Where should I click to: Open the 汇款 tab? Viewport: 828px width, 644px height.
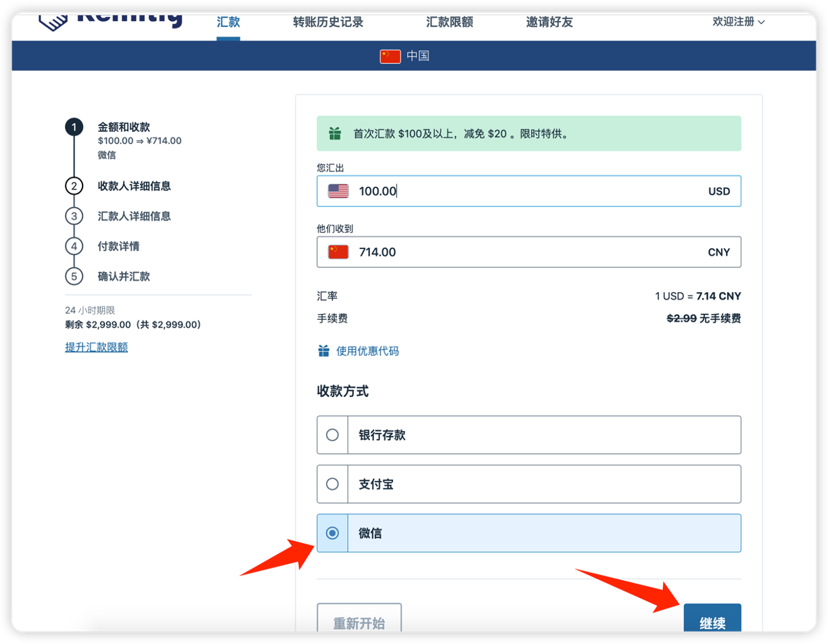[228, 22]
